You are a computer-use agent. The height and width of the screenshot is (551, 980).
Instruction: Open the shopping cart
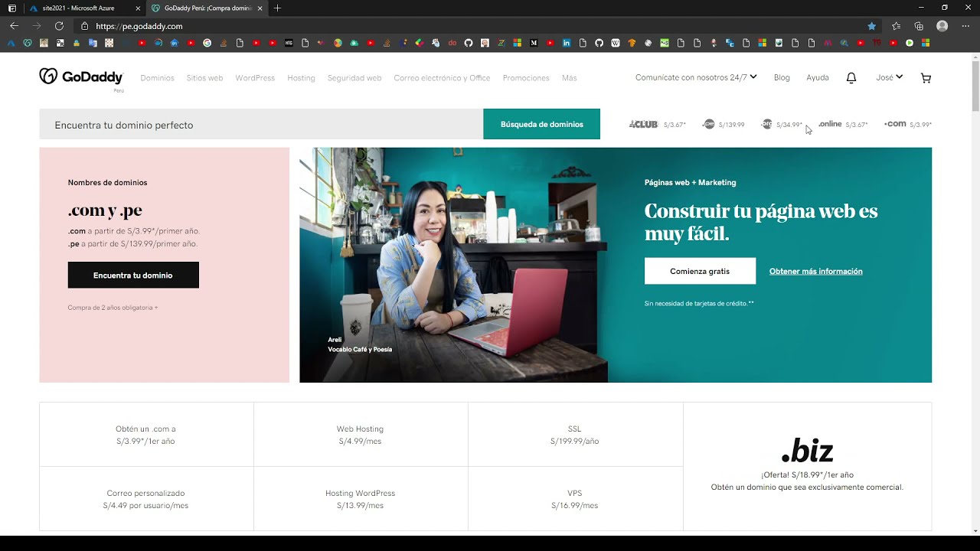pos(926,78)
